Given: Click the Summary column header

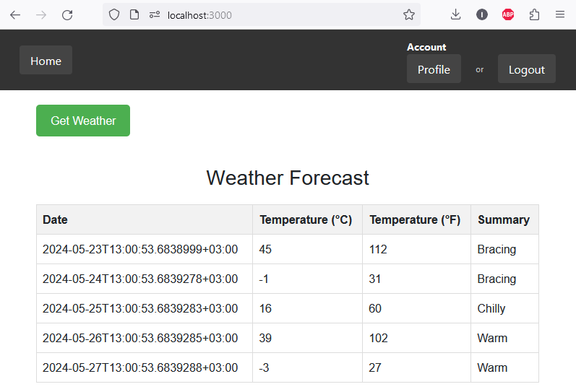Looking at the screenshot, I should point(504,219).
